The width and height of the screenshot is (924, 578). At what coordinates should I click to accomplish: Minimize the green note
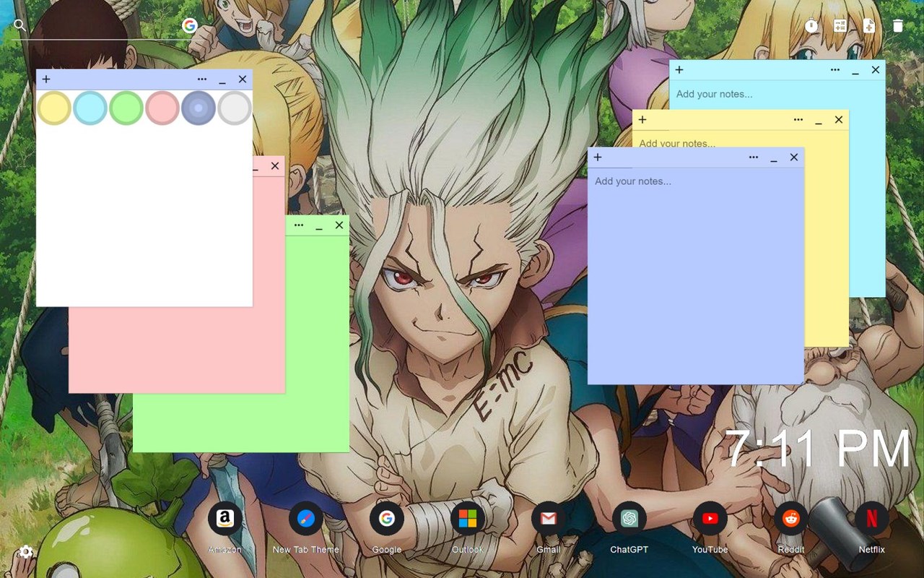pos(319,227)
